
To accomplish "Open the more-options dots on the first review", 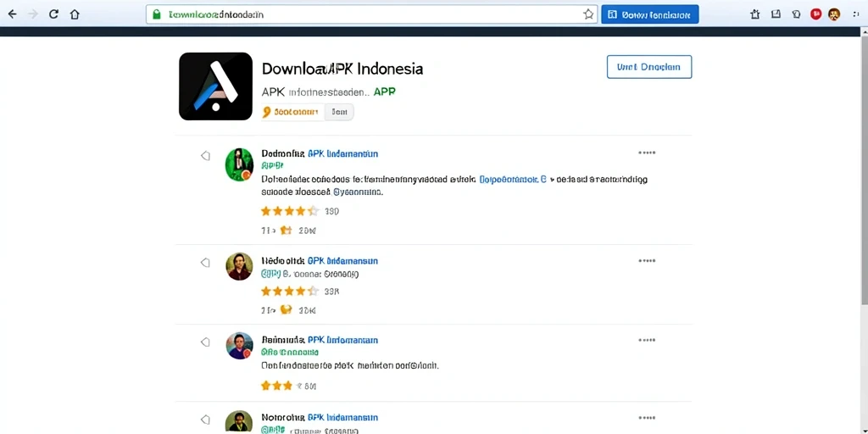I will pyautogui.click(x=647, y=153).
